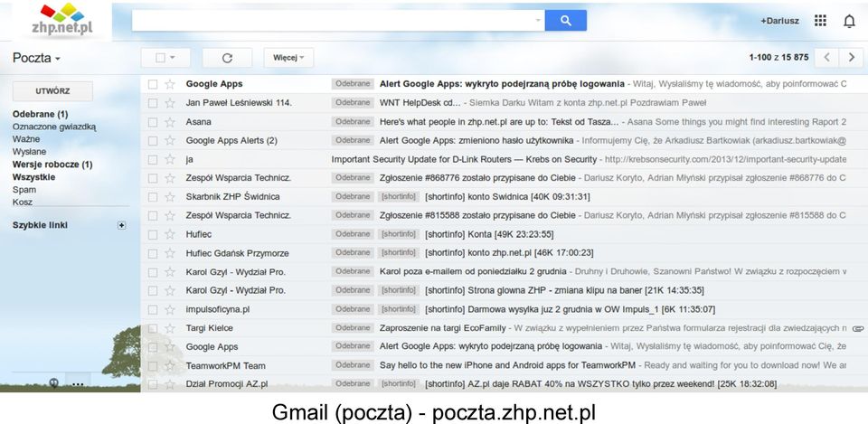Tick the Asana email checkbox
868x424 pixels.
click(153, 122)
